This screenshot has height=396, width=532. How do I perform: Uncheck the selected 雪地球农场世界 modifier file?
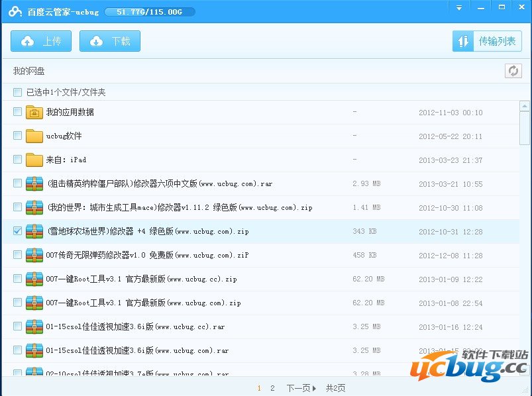point(17,231)
